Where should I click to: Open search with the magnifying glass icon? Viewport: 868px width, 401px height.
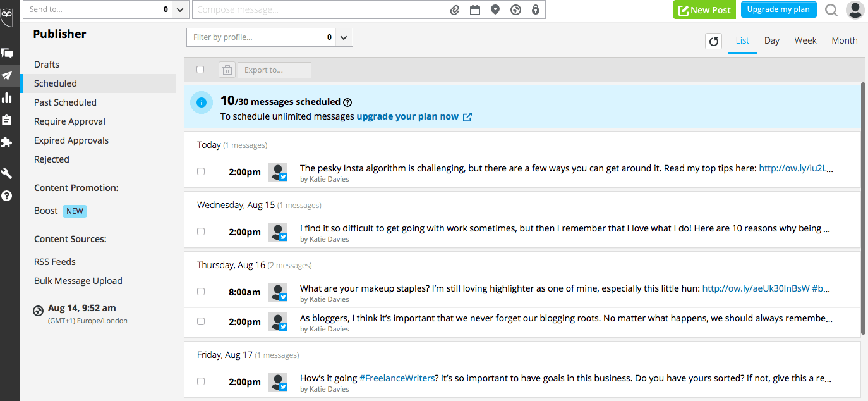point(831,9)
